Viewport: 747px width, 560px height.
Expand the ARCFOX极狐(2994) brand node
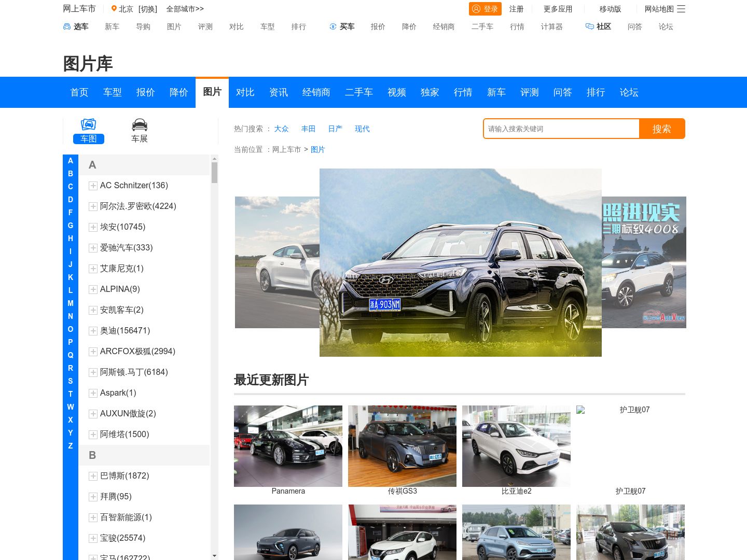(93, 352)
